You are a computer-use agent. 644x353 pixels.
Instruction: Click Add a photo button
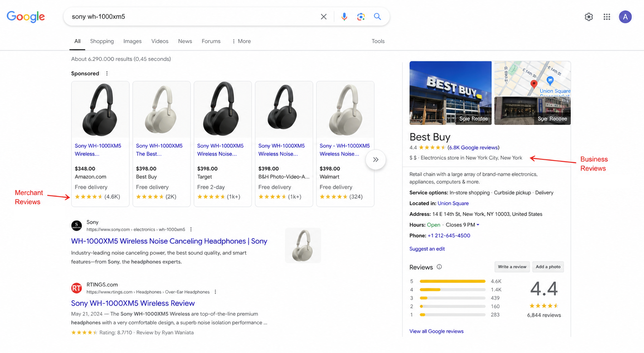548,267
